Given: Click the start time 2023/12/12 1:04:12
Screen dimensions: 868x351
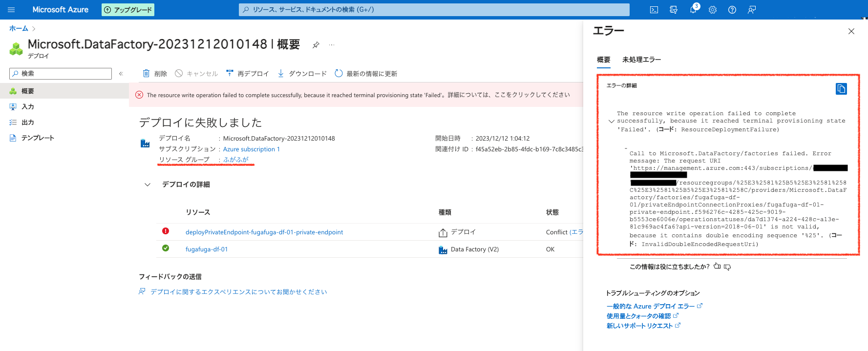Looking at the screenshot, I should tap(503, 139).
